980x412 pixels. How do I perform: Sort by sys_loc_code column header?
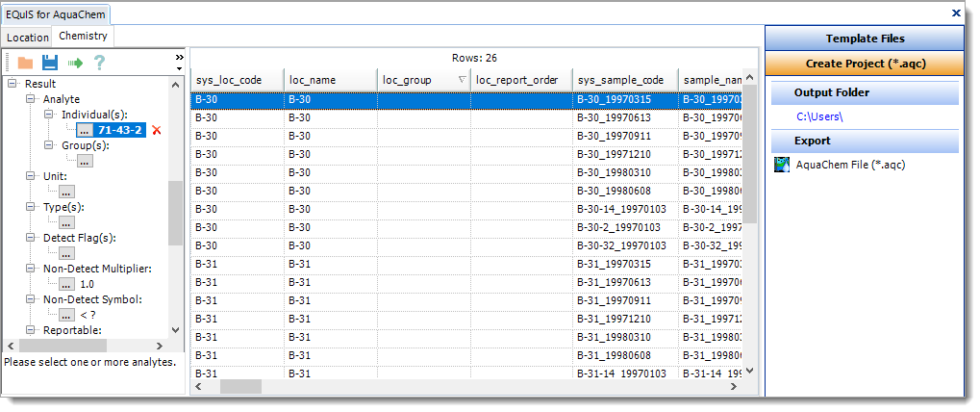(237, 80)
